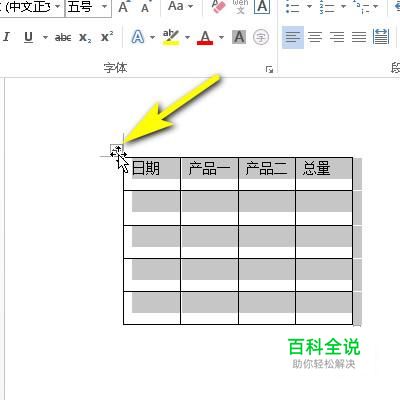The width and height of the screenshot is (400, 400).
Task: Open multilevel list dropdown arrow
Action: [x=376, y=6]
